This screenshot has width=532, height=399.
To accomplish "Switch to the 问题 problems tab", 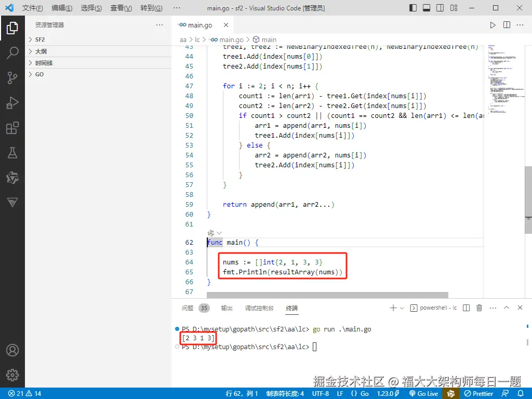I will coord(195,308).
